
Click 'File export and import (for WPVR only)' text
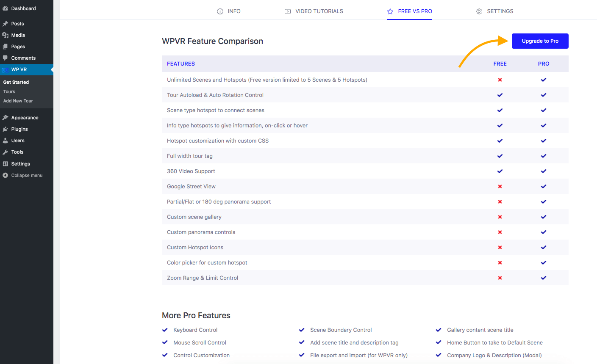359,355
